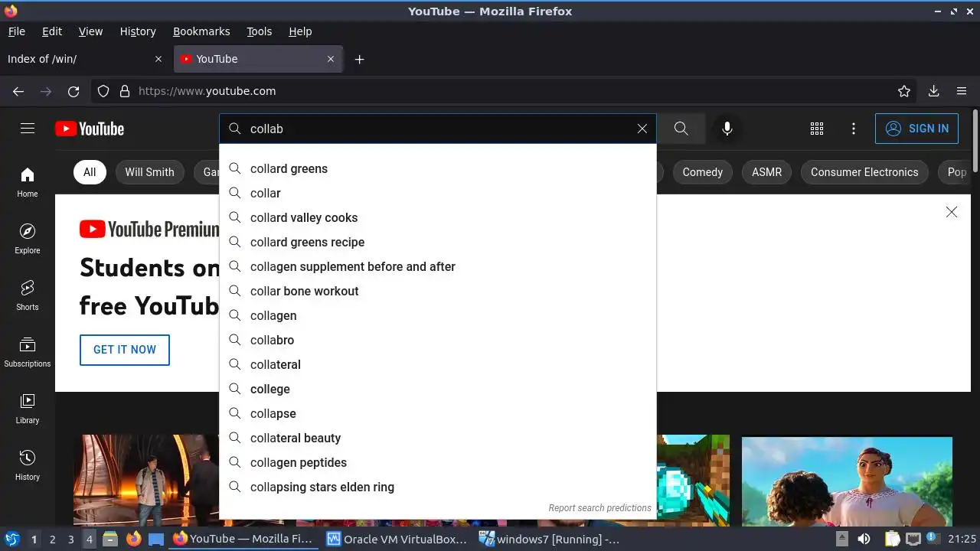
Task: Pick "collapse" from search suggestions
Action: click(x=438, y=413)
